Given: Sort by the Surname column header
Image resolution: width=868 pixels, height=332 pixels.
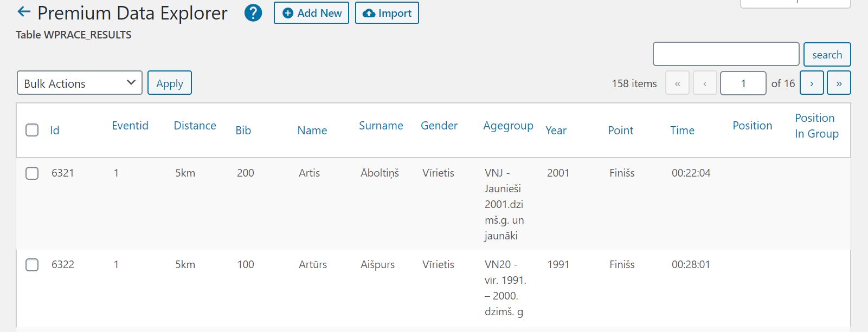Looking at the screenshot, I should pyautogui.click(x=381, y=126).
